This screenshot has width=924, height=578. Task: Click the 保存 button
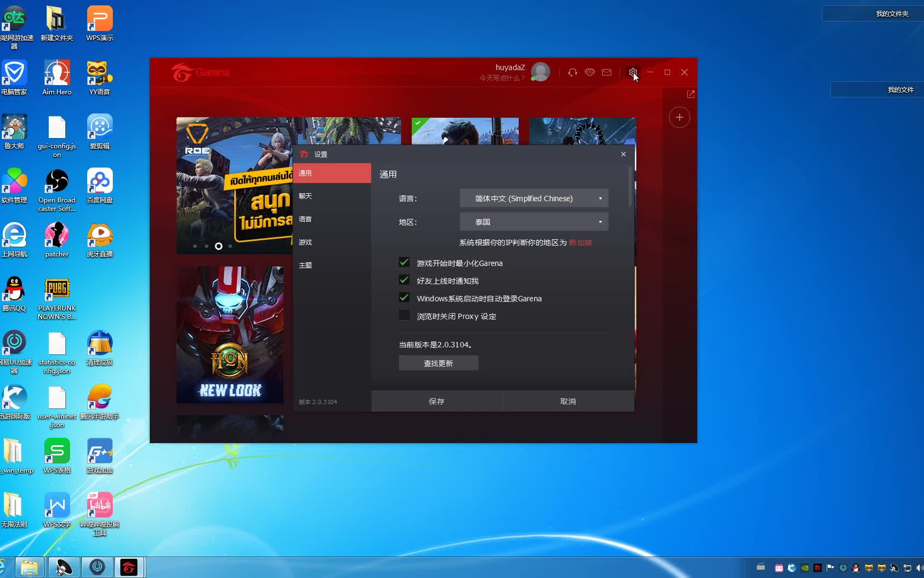tap(437, 401)
